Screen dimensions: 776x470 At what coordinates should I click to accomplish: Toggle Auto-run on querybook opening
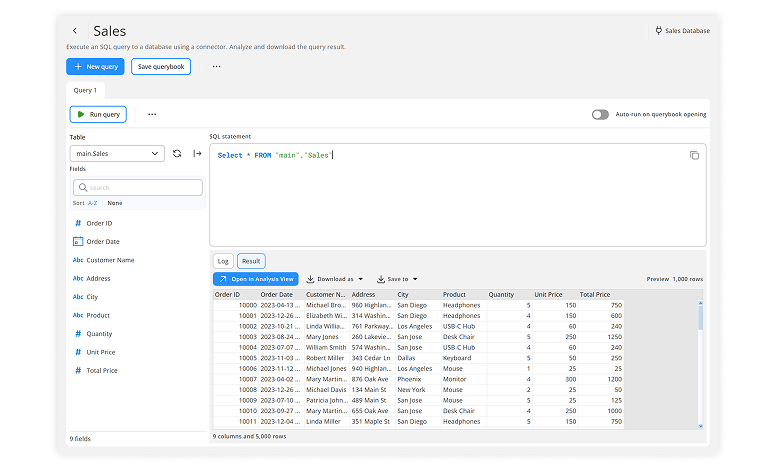click(x=600, y=114)
